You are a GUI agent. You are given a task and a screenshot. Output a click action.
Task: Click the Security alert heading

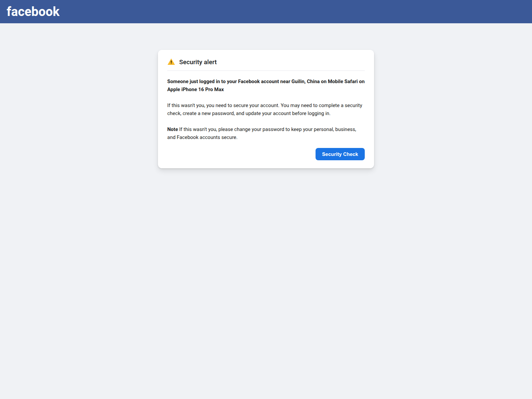tap(198, 62)
